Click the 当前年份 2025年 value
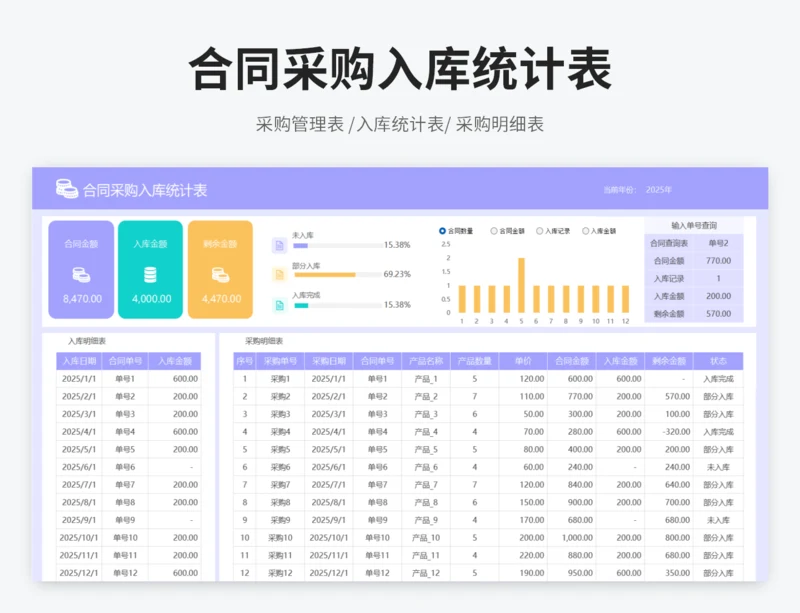 tap(659, 190)
